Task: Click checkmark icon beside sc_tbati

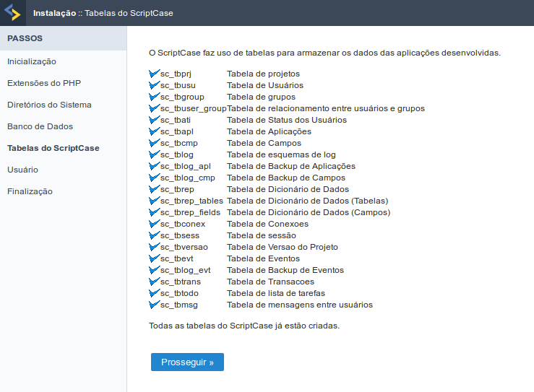Action: (154, 119)
